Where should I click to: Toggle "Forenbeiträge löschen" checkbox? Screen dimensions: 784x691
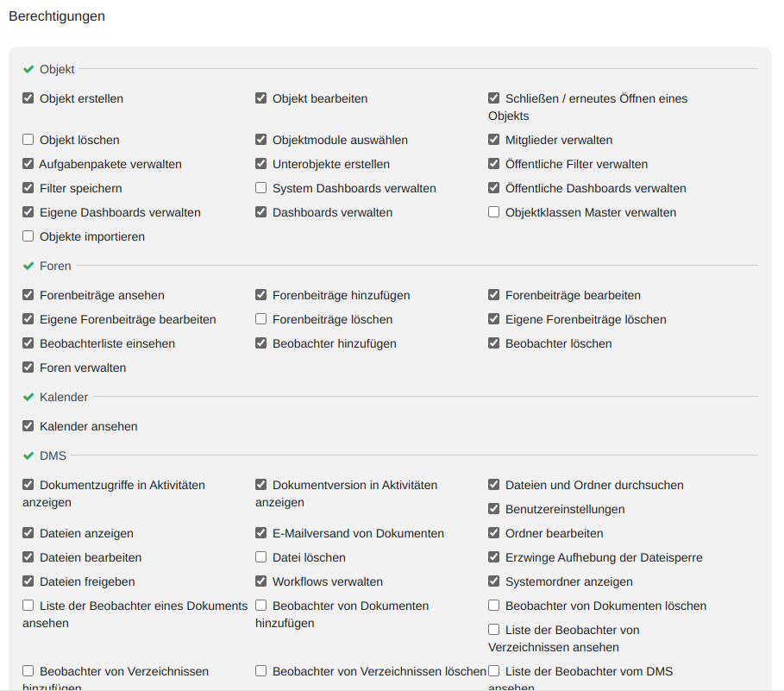(x=261, y=319)
